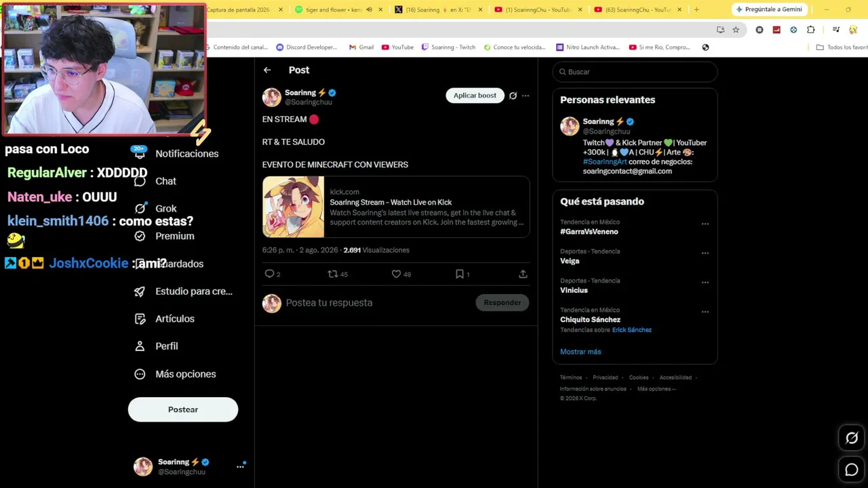The image size is (868, 488).
Task: Open the Chiquito Sánchez trend
Action: point(590,320)
